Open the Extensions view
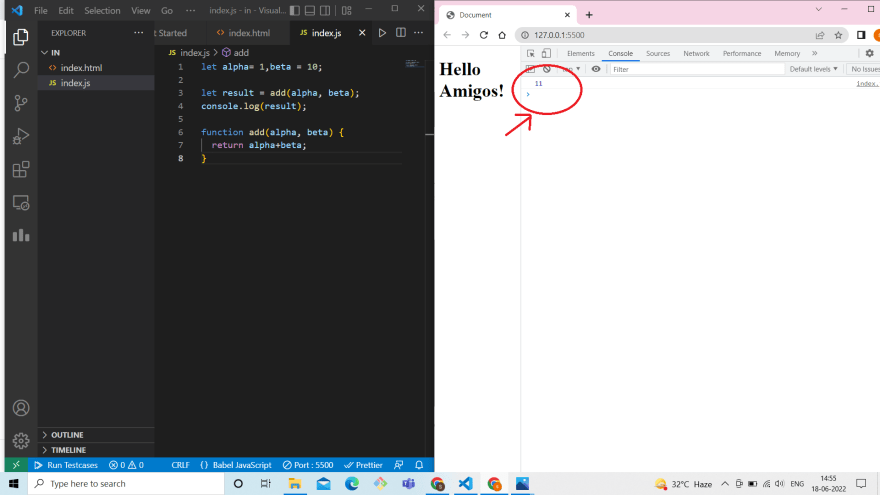The image size is (880, 495). pyautogui.click(x=21, y=169)
